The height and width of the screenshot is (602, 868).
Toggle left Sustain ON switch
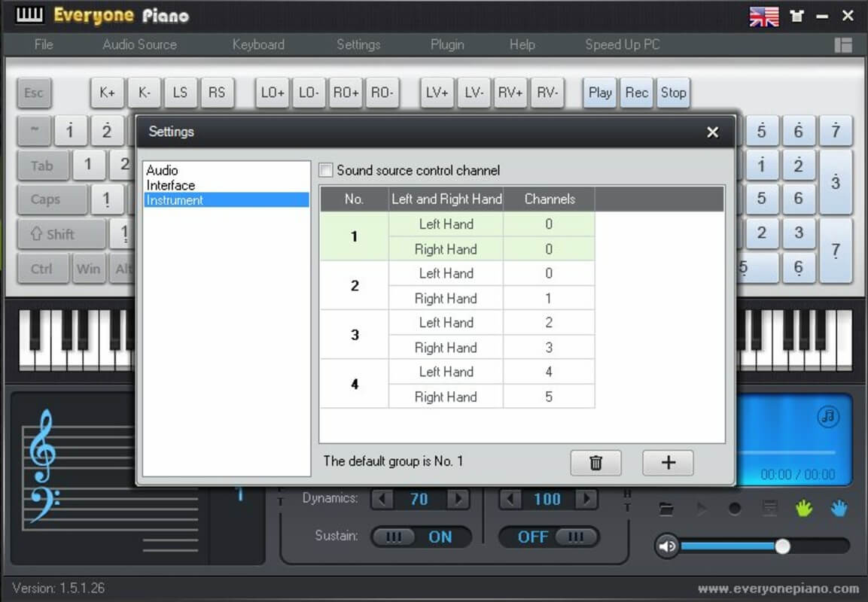pyautogui.click(x=421, y=537)
